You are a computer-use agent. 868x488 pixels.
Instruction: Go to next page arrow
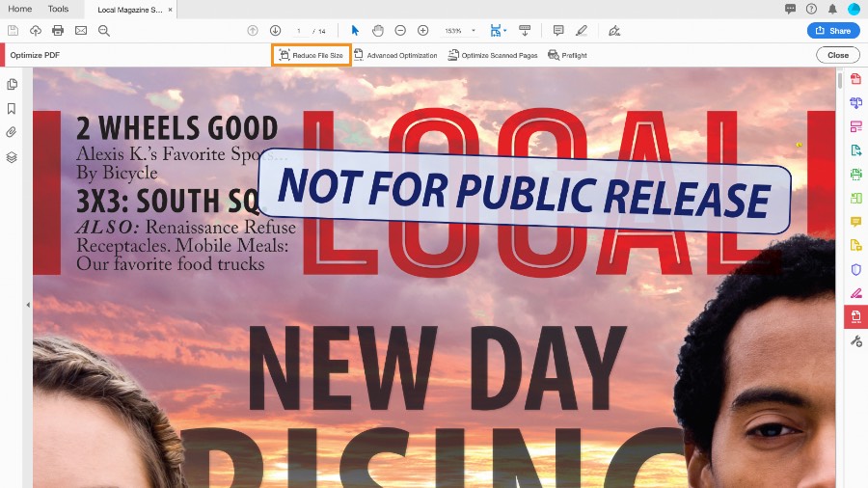coord(275,31)
